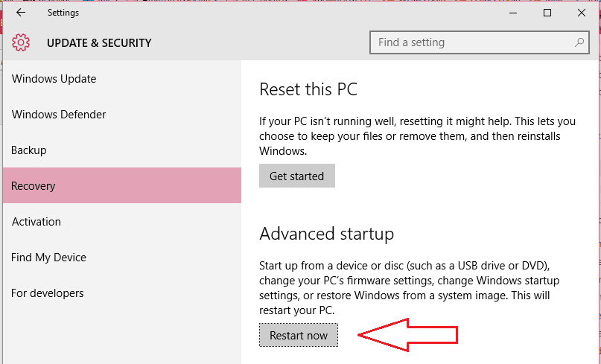Viewport: 601px width, 364px height.
Task: Click the Reset this PC heading
Action: [x=308, y=89]
